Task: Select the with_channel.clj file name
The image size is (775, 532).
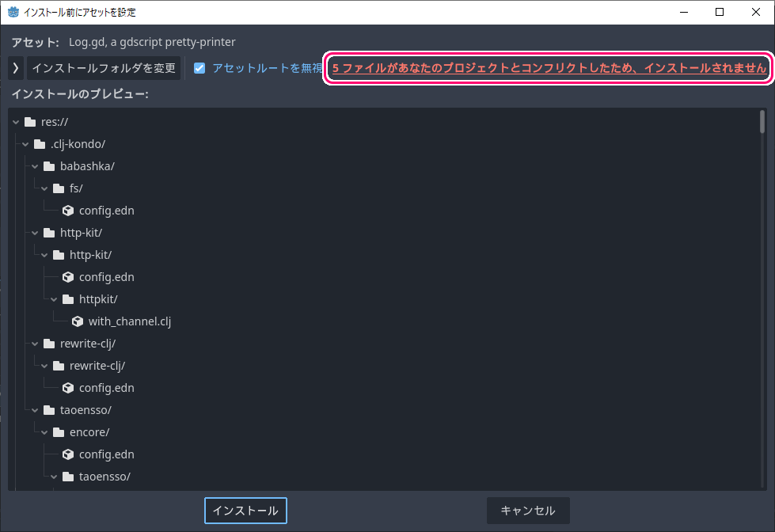Action: [x=130, y=322]
